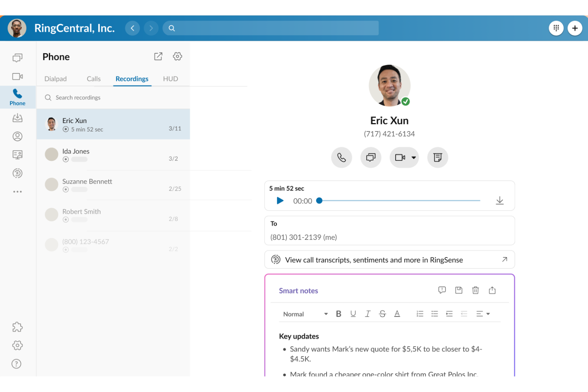The height and width of the screenshot is (392, 588).
Task: Open the Help question mark icon
Action: coord(16,364)
